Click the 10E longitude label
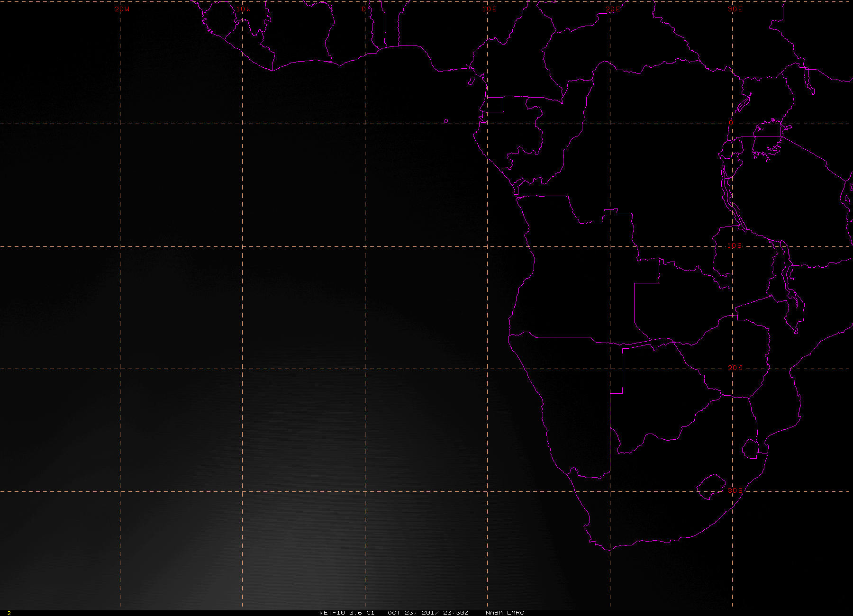853x616 pixels. [490, 9]
